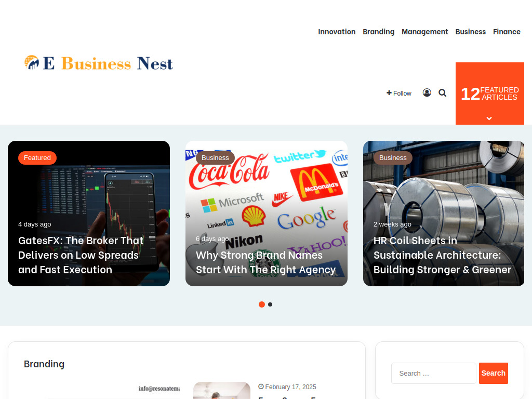This screenshot has width=532, height=399.
Task: Open the 12 Featured Articles panel
Action: (x=489, y=94)
